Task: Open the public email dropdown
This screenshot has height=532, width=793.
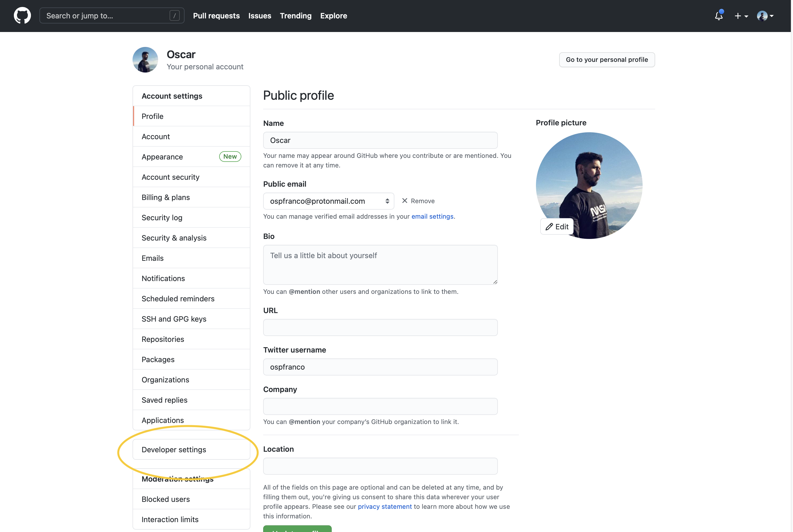Action: (328, 201)
